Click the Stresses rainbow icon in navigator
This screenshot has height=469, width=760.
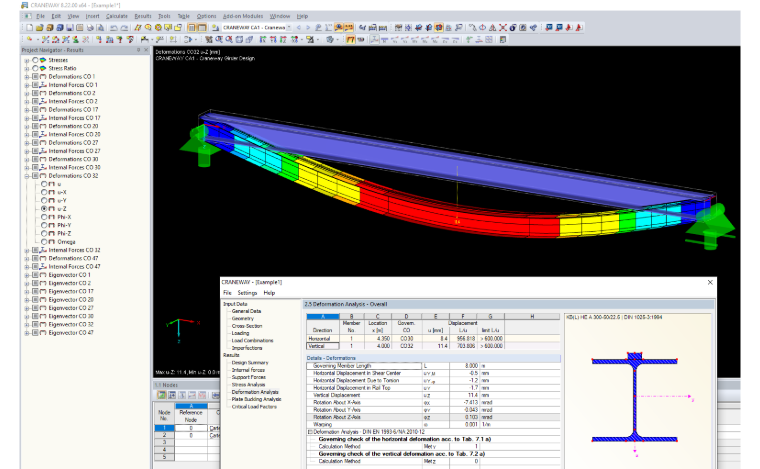[43, 60]
